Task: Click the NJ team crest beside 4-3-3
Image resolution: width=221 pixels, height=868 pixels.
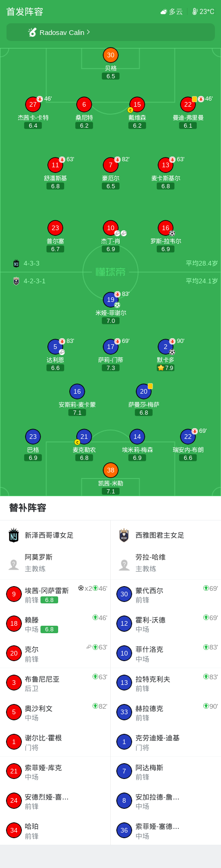Action: click(16, 263)
